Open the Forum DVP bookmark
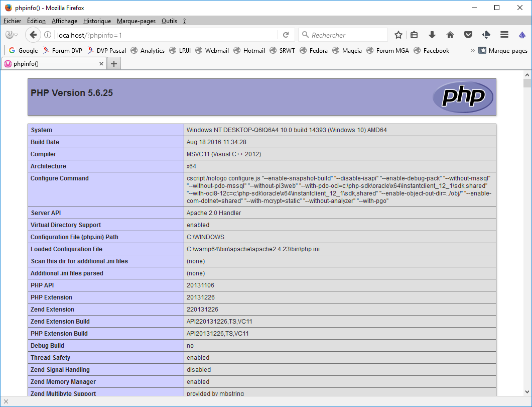This screenshot has height=407, width=532. pyautogui.click(x=62, y=50)
